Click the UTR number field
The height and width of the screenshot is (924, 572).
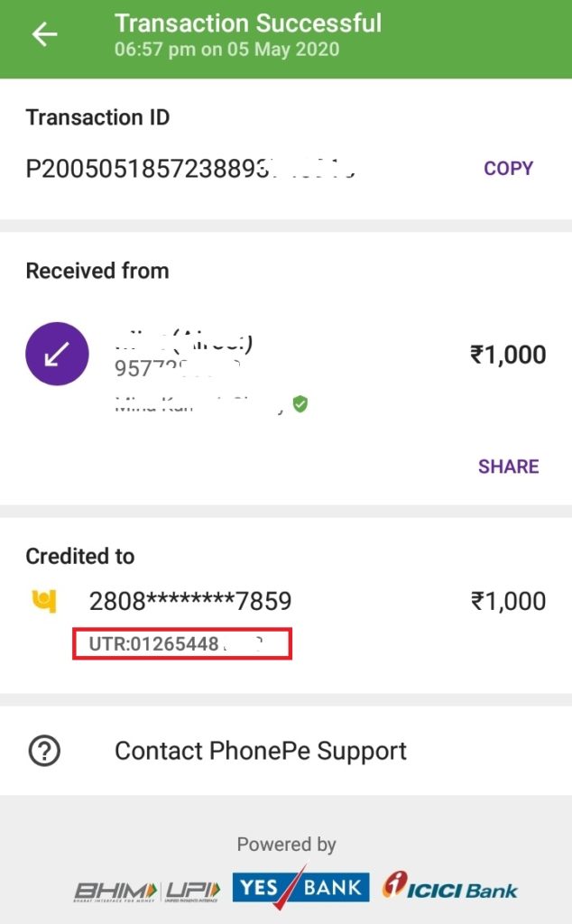tap(182, 644)
